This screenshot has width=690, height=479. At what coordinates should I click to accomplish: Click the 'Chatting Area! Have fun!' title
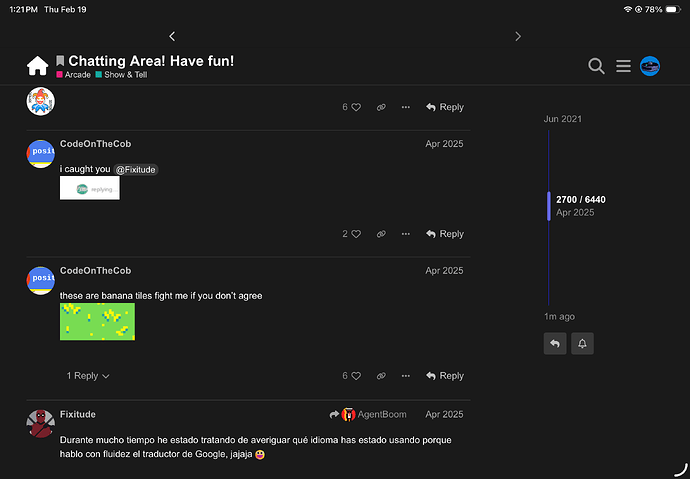pos(151,61)
